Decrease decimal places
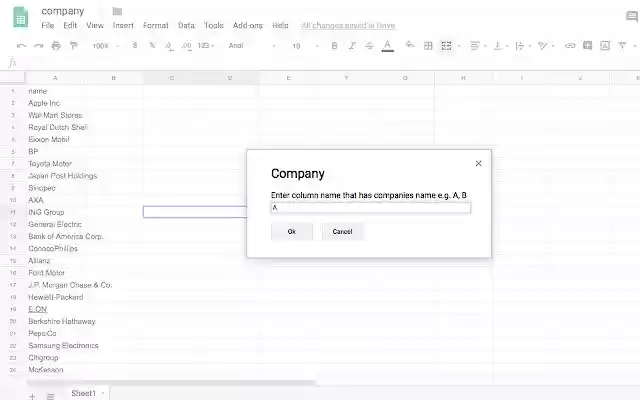The height and width of the screenshot is (400, 640). 169,46
